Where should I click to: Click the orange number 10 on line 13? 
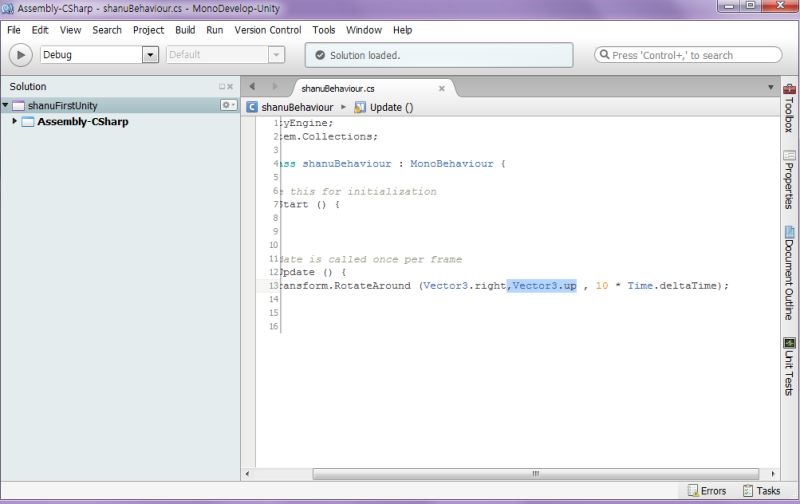[x=602, y=286]
